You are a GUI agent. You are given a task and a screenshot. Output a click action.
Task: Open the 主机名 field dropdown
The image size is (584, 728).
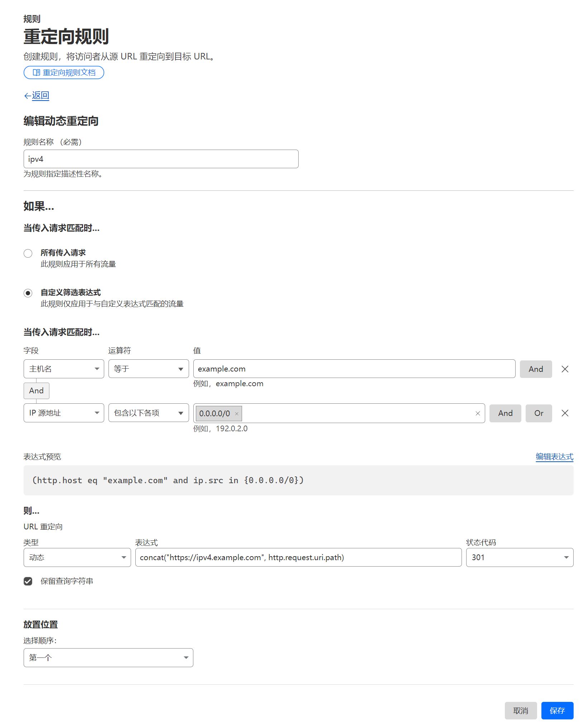point(64,369)
